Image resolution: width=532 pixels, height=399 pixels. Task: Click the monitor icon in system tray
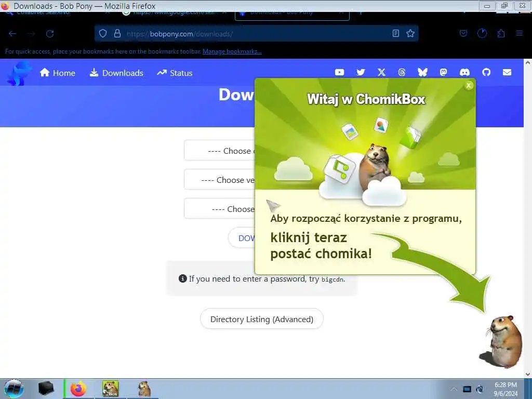coord(467,389)
